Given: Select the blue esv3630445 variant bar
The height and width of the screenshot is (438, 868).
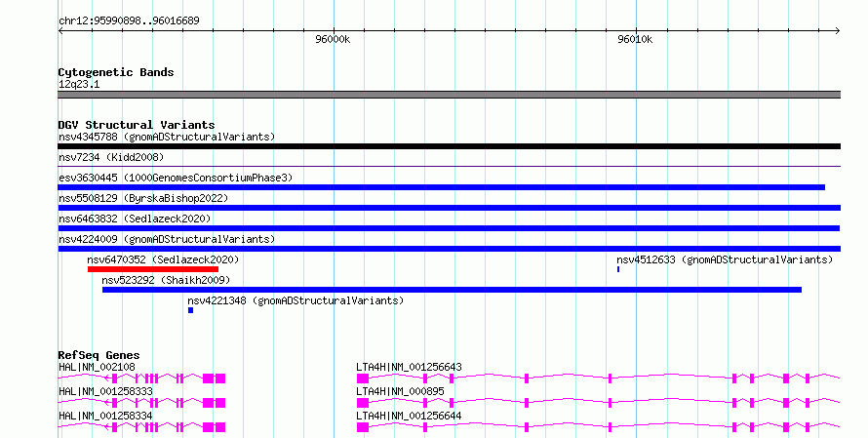Looking at the screenshot, I should click(441, 187).
